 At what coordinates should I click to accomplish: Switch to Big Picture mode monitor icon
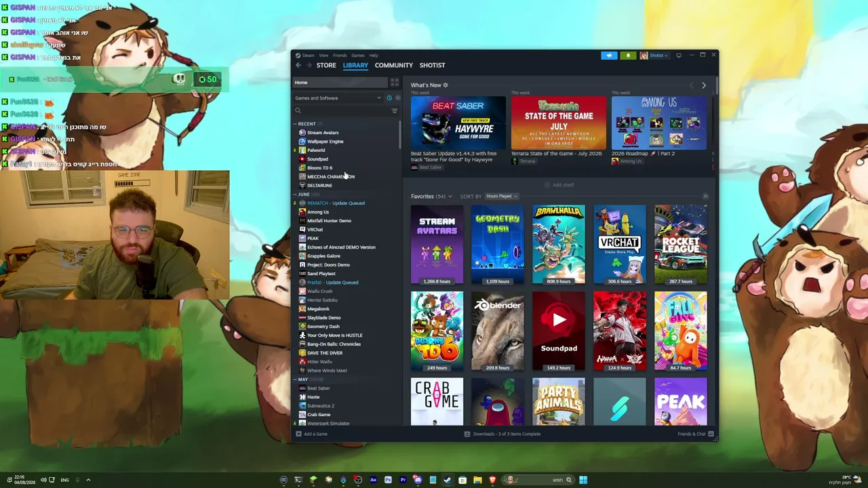(679, 56)
